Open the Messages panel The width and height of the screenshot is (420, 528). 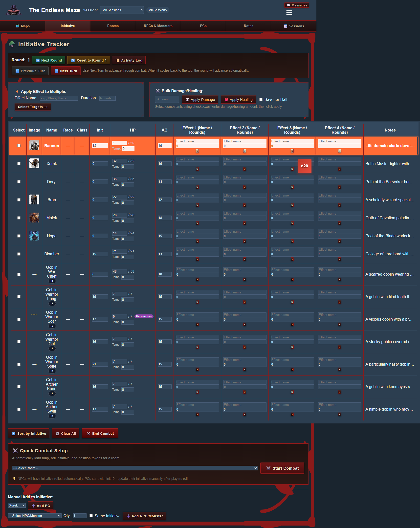click(296, 5)
